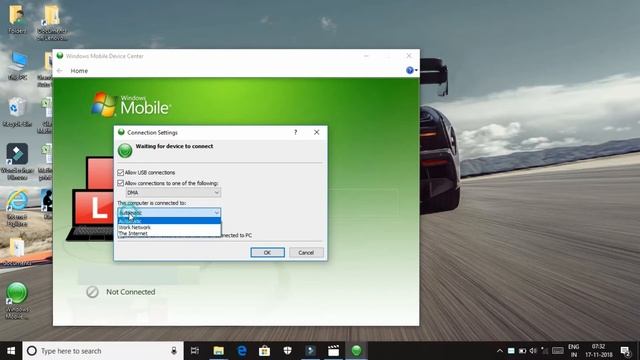Open Microsoft Store from the taskbar
The image size is (640, 360).
click(x=264, y=351)
